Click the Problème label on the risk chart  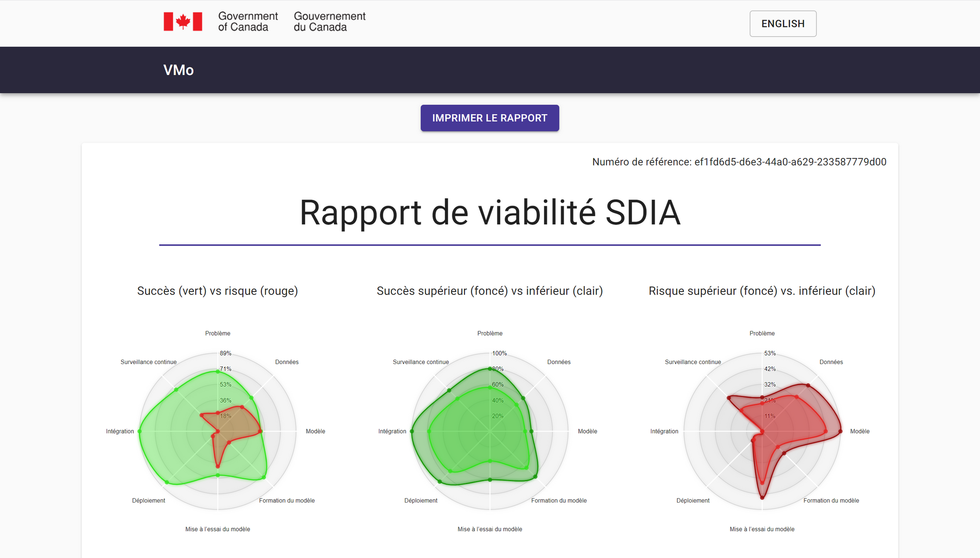click(x=762, y=333)
